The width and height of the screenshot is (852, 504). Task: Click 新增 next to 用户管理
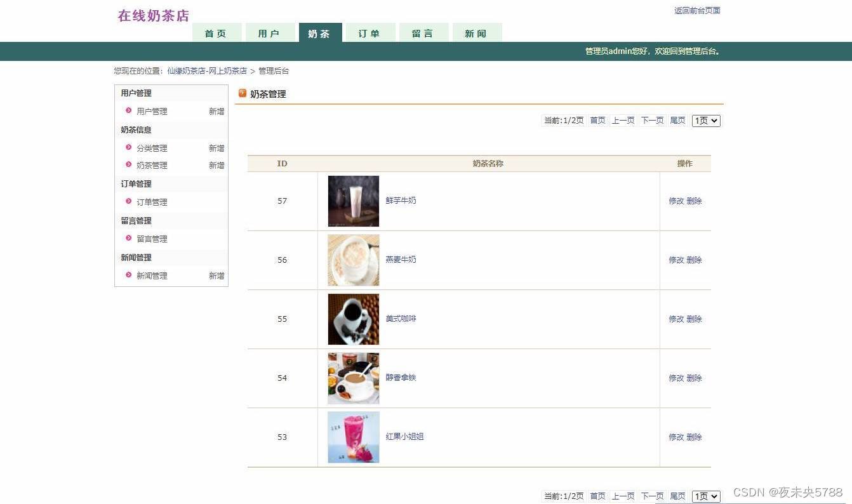[x=216, y=111]
